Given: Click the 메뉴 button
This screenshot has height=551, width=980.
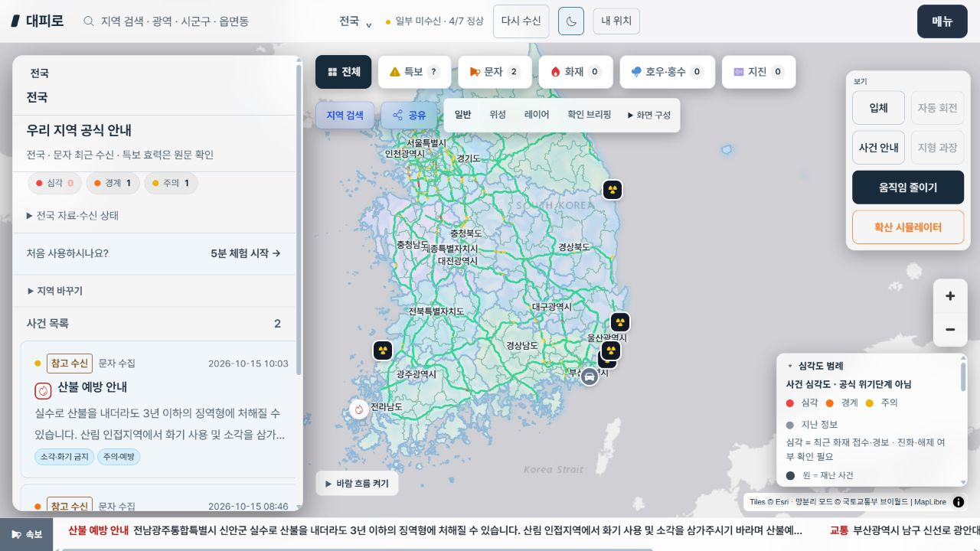Looking at the screenshot, I should [x=942, y=21].
